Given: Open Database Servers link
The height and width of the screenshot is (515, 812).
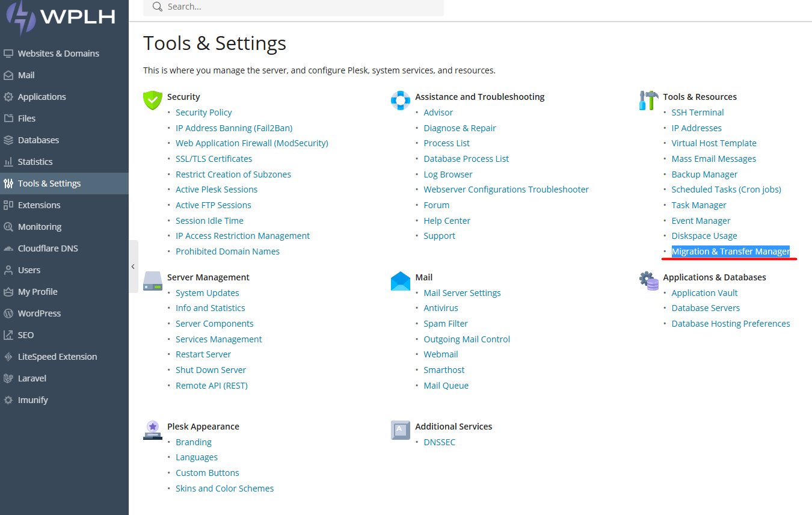Looking at the screenshot, I should point(706,308).
